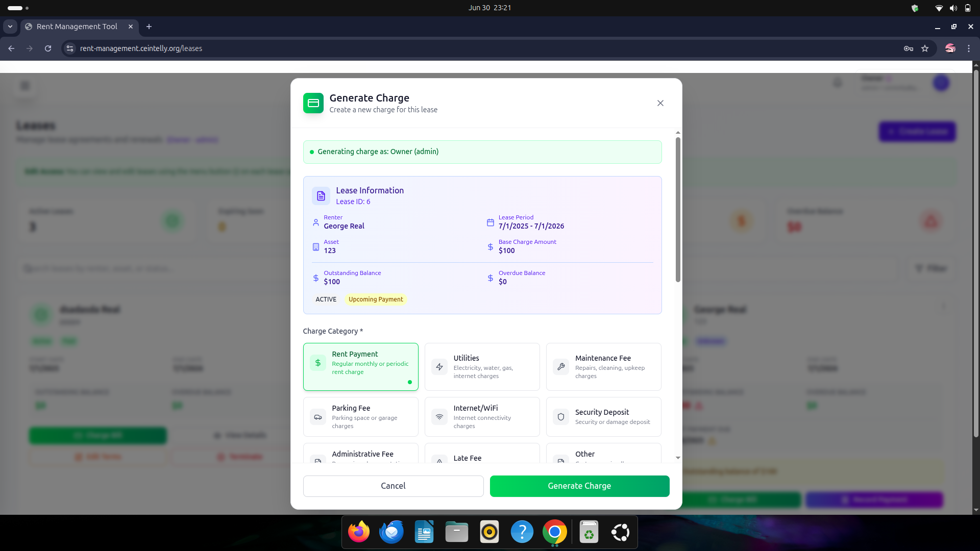Screen dimensions: 980x551
Task: Open the browser tab search dropdown arrow
Action: [10, 27]
